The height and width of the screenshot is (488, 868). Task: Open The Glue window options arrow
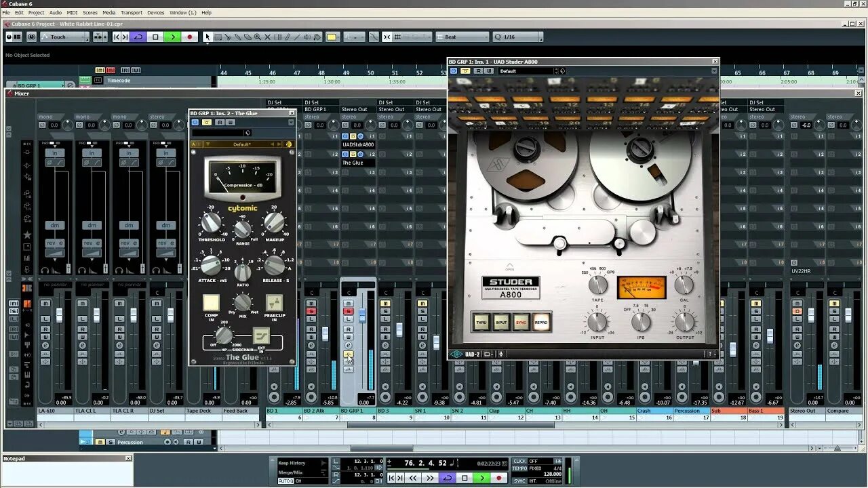tap(292, 123)
